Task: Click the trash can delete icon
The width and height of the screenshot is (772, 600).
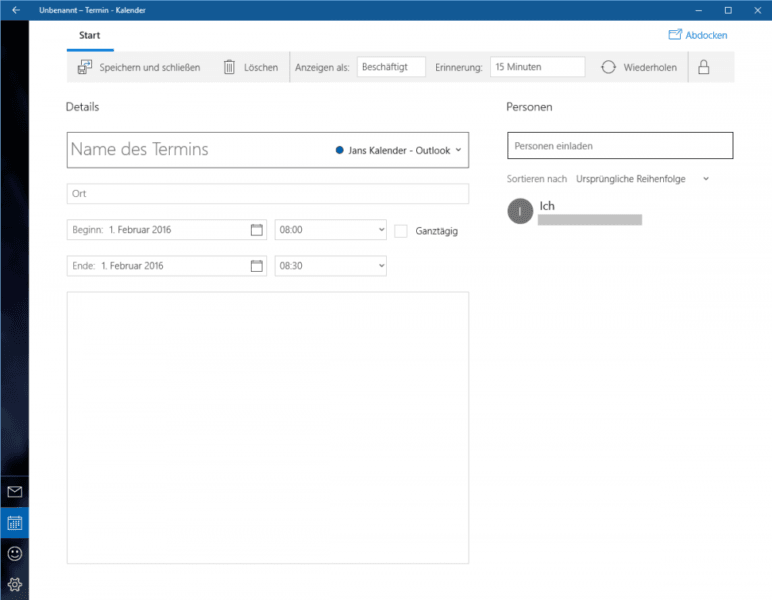Action: click(x=229, y=67)
